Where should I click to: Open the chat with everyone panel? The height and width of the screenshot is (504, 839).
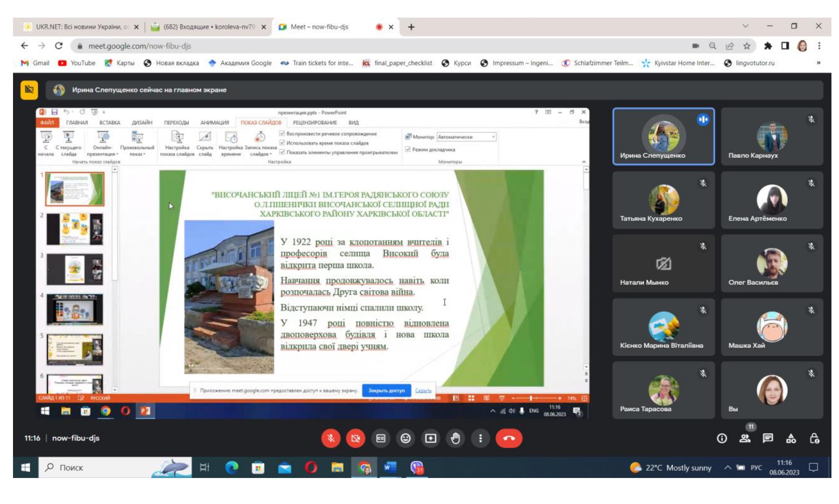768,439
